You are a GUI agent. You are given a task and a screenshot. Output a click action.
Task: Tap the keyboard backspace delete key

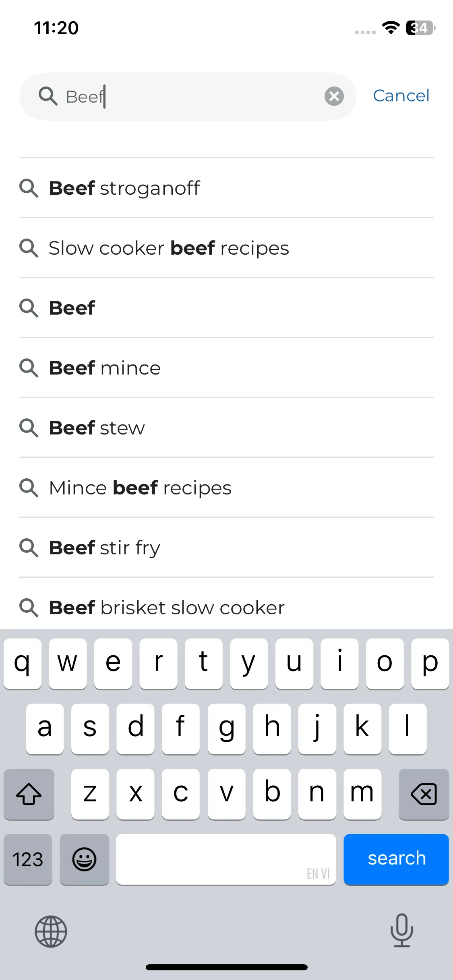424,794
